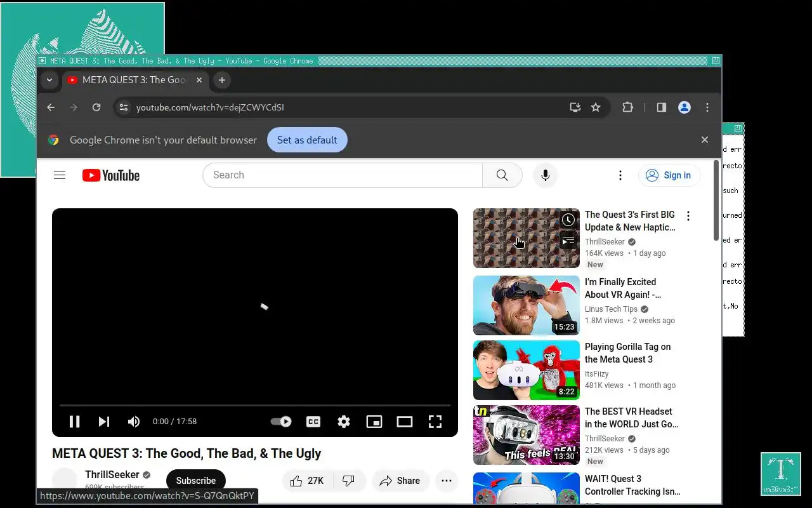The image size is (812, 508).
Task: Open I'm Finally Excited About VR Again title
Action: coord(623,288)
